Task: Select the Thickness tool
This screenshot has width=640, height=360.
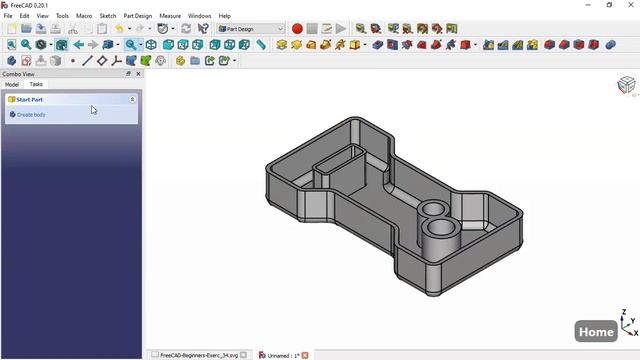Action: click(x=593, y=45)
